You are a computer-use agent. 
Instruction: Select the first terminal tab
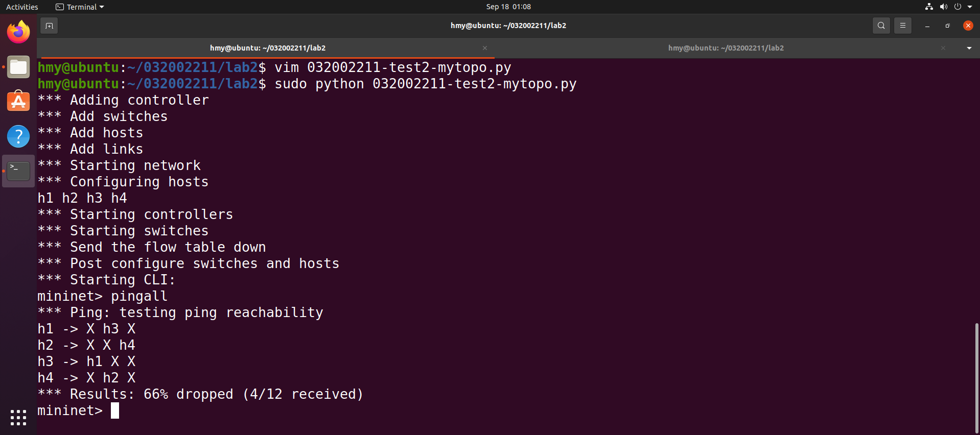[267, 48]
